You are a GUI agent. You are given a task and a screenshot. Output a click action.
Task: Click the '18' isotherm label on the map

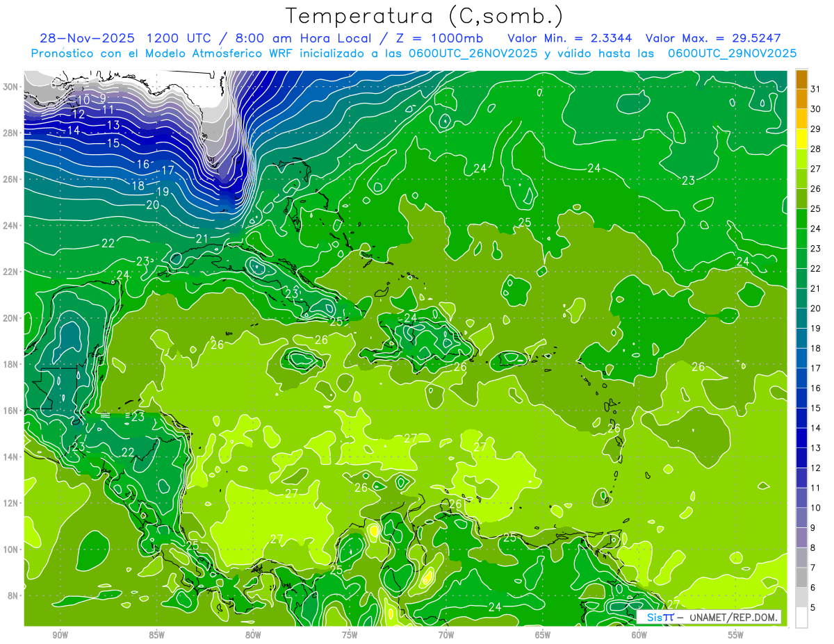[138, 185]
